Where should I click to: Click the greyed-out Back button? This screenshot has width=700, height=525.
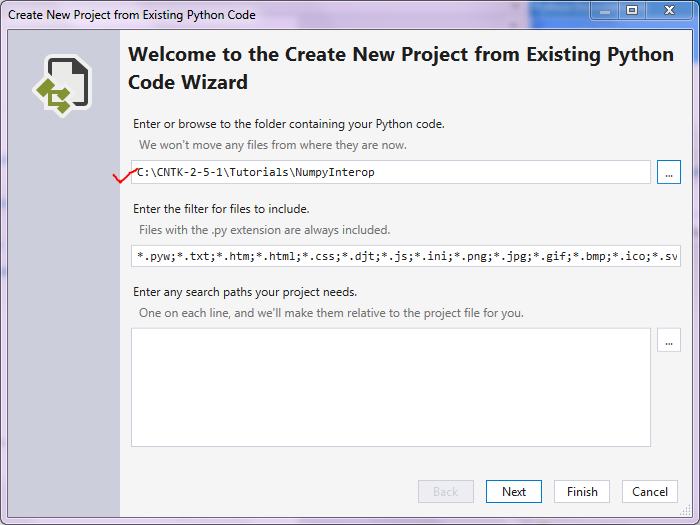(x=446, y=491)
